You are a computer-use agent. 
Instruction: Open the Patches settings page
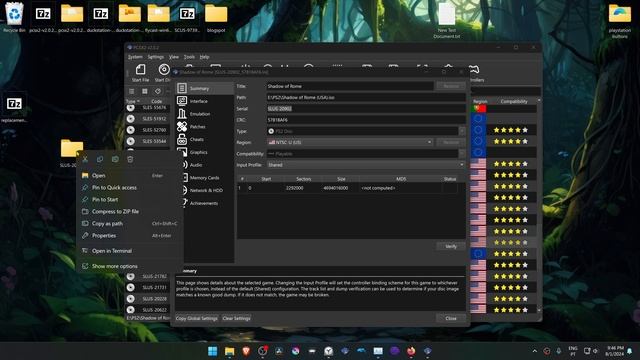coord(204,127)
